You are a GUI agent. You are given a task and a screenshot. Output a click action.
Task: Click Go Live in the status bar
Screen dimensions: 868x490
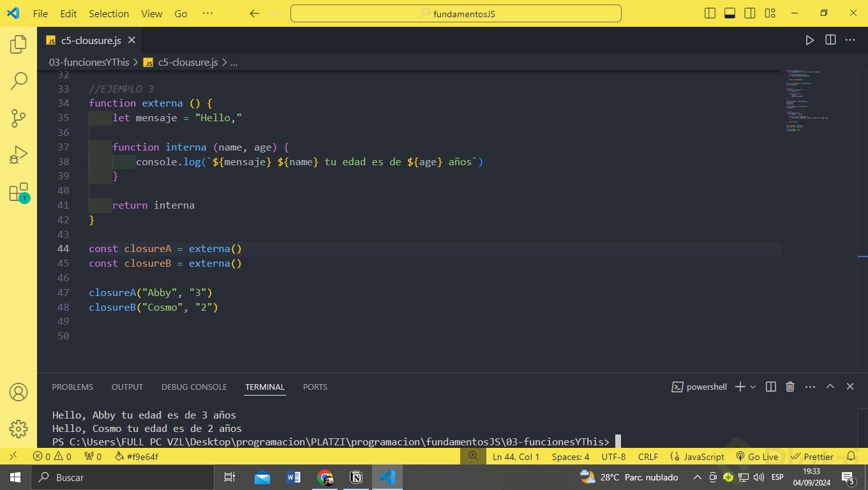point(757,457)
